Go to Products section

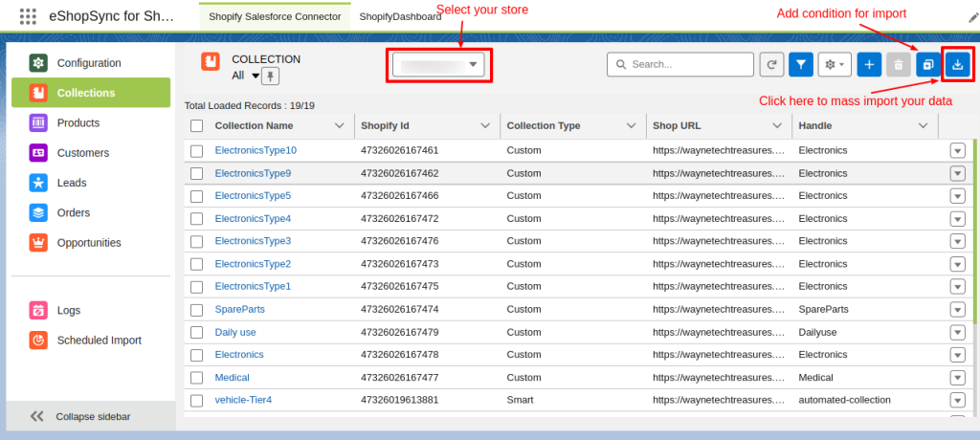coord(91,122)
